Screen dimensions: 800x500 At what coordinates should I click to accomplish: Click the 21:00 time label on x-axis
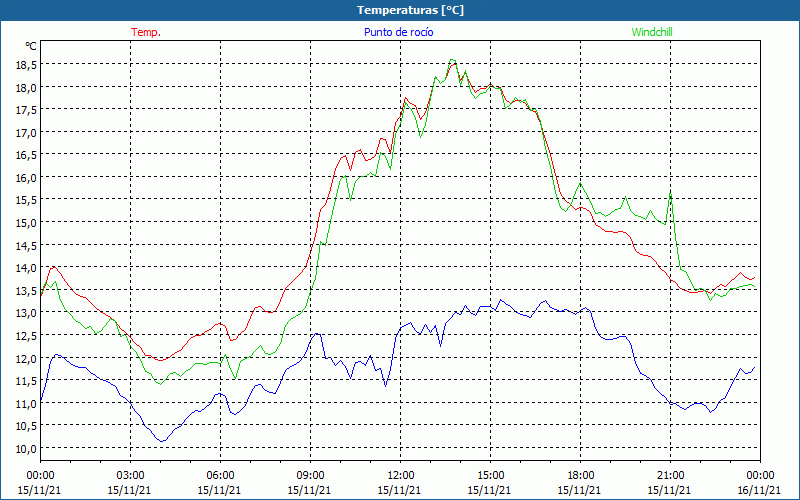pos(670,476)
